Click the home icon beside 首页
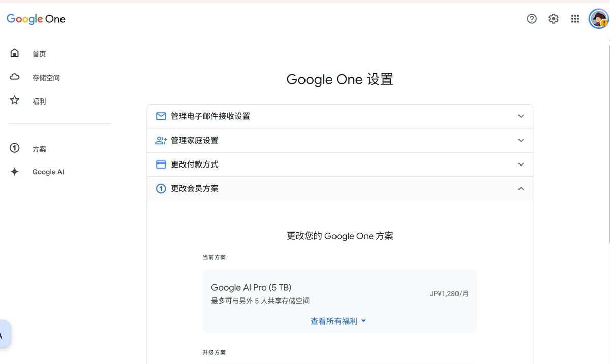The width and height of the screenshot is (610, 364). 15,53
